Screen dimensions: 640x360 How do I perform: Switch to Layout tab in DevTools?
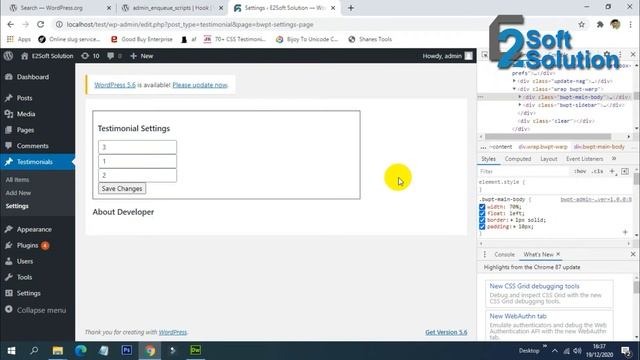(x=549, y=159)
